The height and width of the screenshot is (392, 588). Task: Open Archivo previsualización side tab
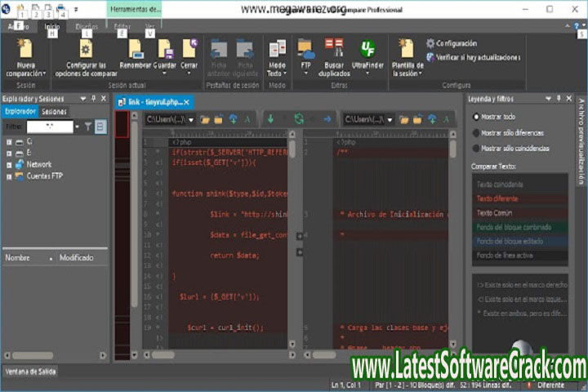tap(581, 141)
